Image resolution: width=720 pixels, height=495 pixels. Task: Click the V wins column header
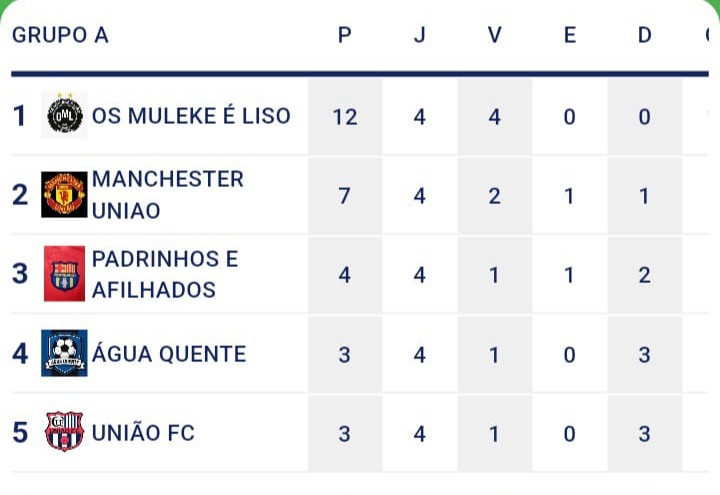[x=494, y=35]
